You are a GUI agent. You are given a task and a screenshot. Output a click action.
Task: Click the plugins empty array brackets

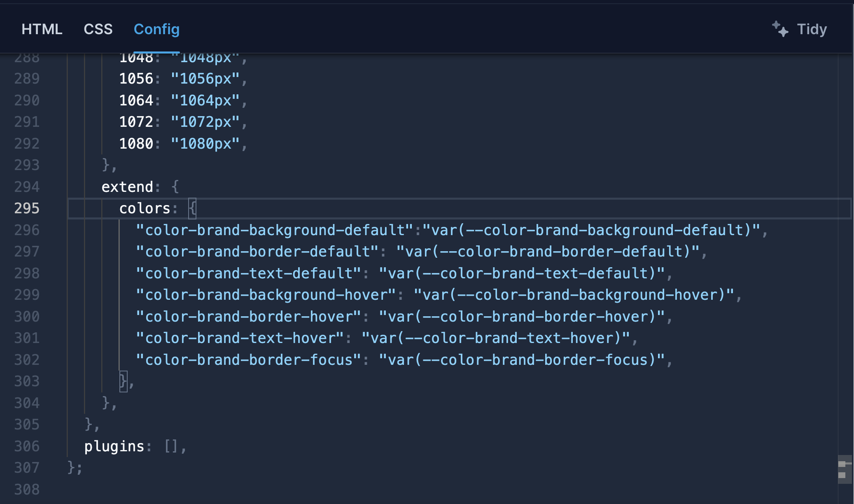(x=171, y=446)
